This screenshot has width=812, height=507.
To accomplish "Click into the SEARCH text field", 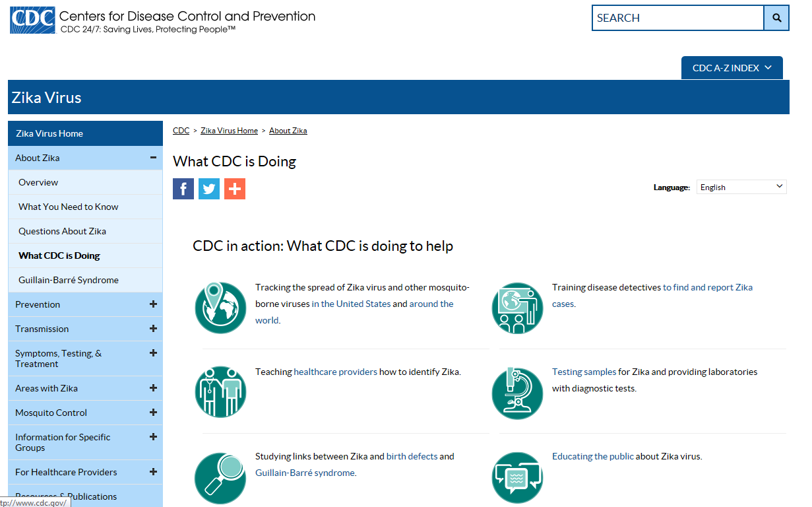I will tap(677, 18).
